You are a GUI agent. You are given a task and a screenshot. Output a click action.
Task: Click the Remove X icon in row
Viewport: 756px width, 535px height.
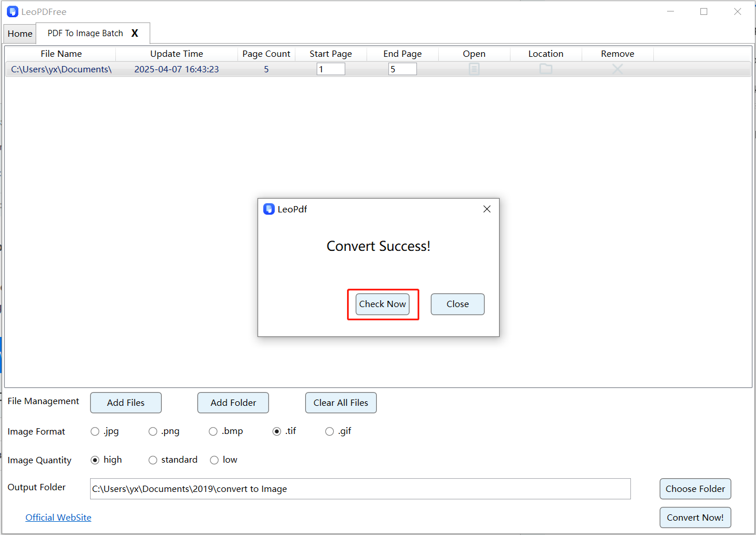(617, 69)
